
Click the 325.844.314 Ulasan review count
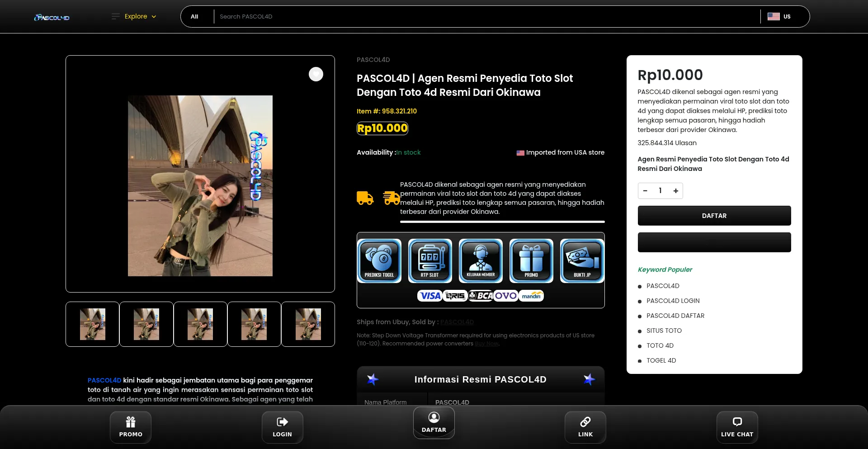point(667,143)
